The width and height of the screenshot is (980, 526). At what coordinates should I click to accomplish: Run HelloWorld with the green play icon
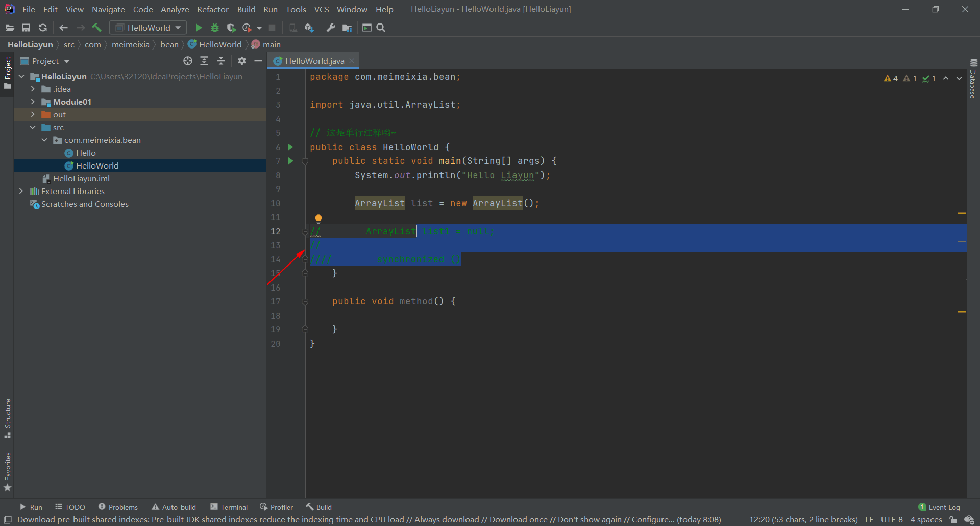tap(199, 28)
